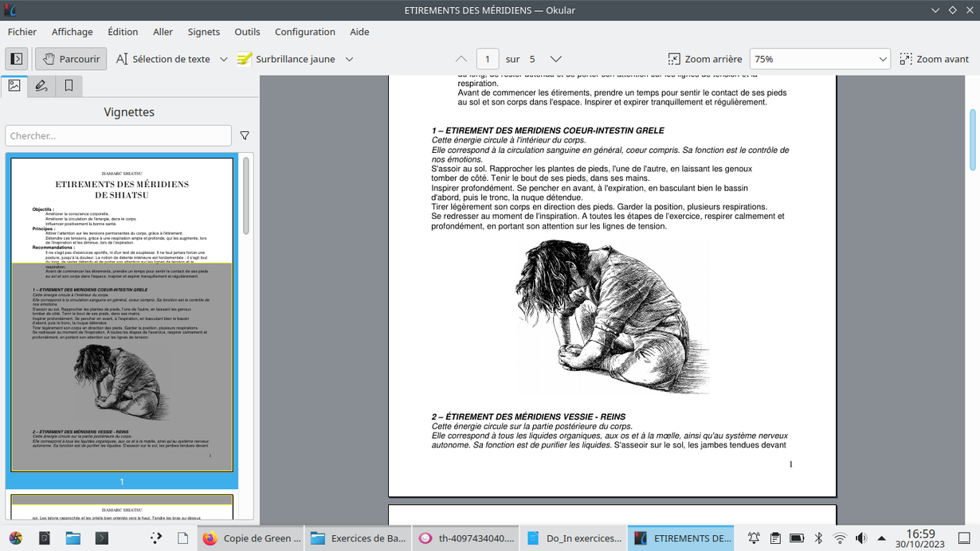Switch to the thumbnails sidebar tab
Screen dimensions: 980x551
point(14,86)
